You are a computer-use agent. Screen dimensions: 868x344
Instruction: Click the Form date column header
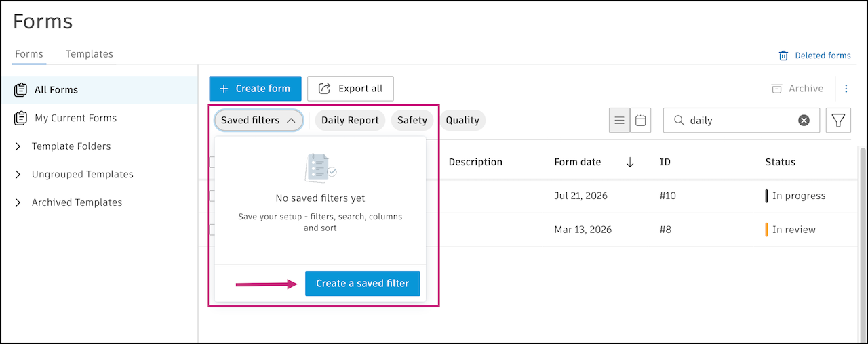tap(578, 163)
